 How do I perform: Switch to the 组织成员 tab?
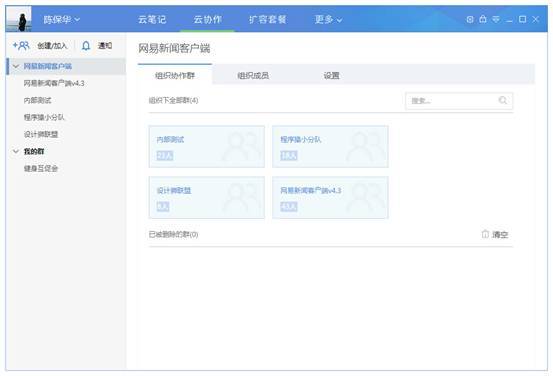pyautogui.click(x=253, y=75)
